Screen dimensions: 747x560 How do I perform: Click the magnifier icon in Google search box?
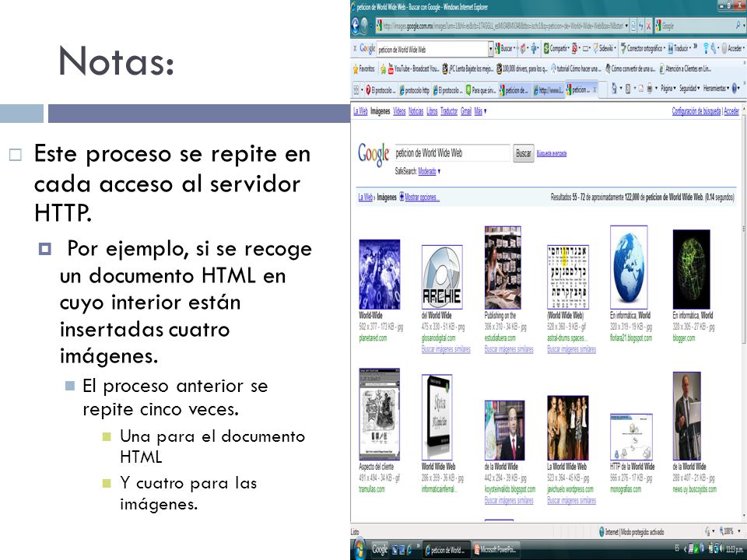coord(738,26)
